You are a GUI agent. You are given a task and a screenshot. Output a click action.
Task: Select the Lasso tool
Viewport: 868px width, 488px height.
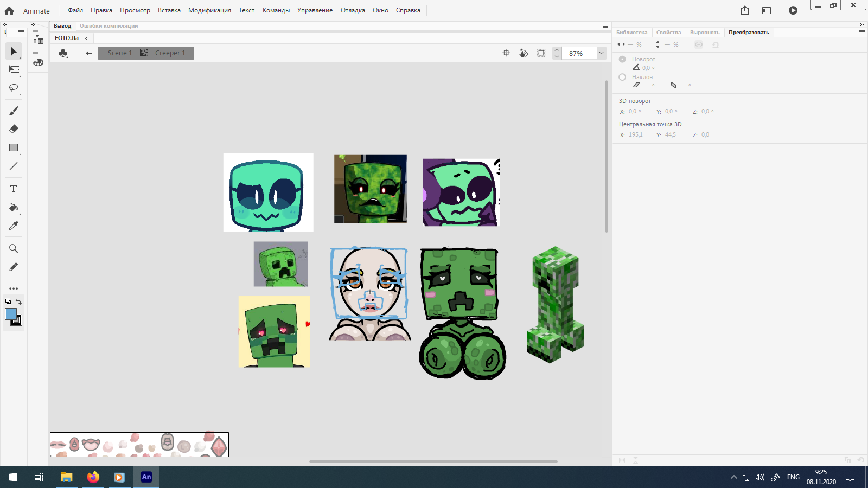[x=14, y=88]
